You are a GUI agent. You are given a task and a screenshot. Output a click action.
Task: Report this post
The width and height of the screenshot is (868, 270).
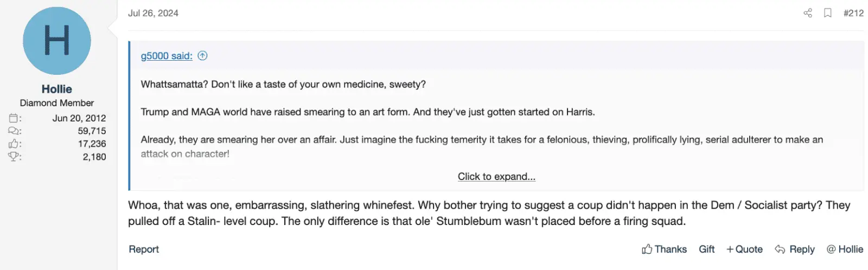[144, 249]
